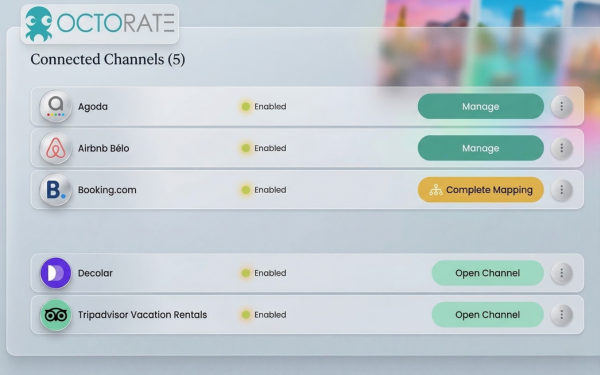Viewport: 600px width, 375px height.
Task: Click the mapping icon in Complete Mapping
Action: tap(435, 190)
